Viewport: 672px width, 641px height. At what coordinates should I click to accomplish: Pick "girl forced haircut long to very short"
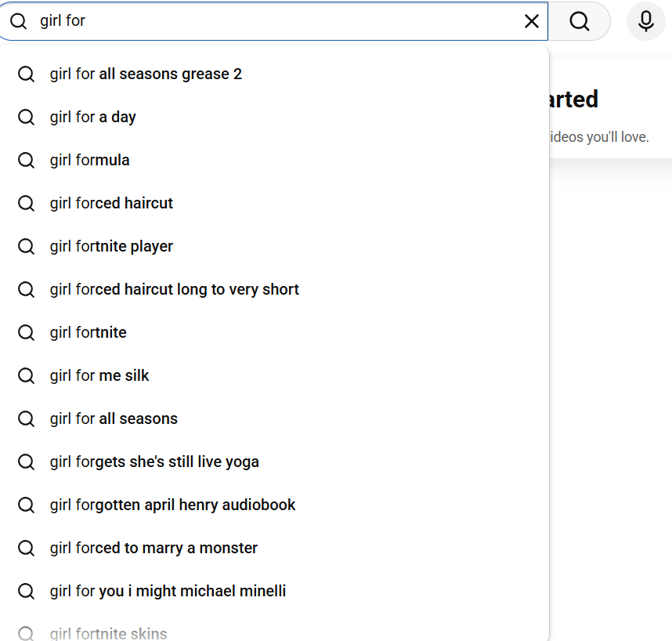click(x=174, y=289)
